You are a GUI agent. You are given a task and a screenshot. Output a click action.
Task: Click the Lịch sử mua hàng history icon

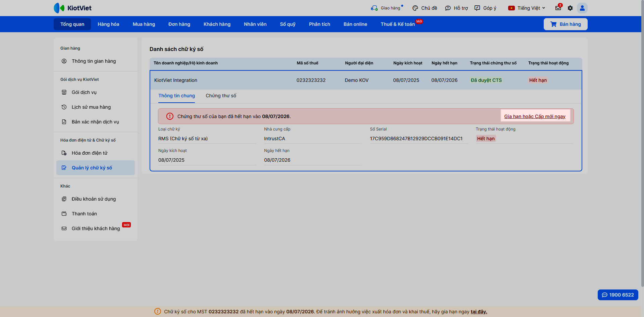point(64,107)
